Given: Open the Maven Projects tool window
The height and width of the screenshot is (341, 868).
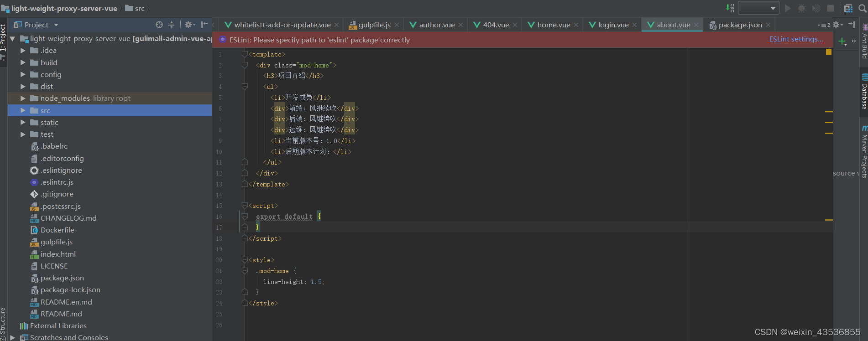Looking at the screenshot, I should click(x=864, y=152).
